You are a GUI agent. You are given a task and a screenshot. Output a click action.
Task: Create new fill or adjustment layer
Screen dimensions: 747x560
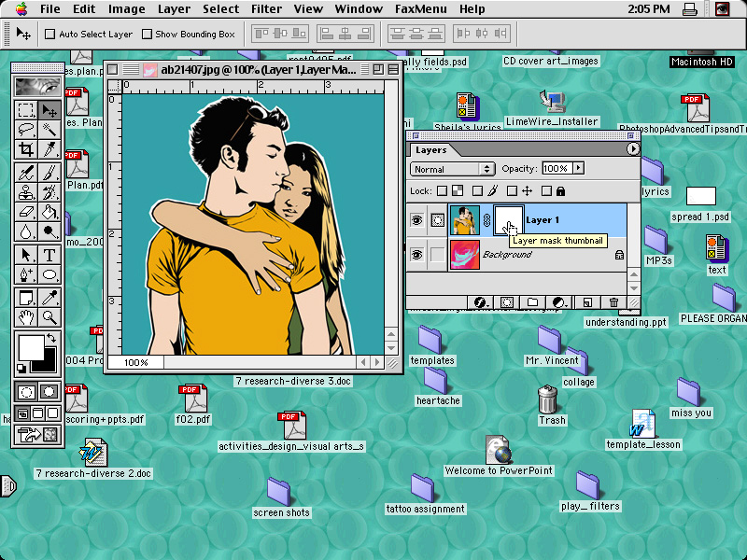[558, 302]
